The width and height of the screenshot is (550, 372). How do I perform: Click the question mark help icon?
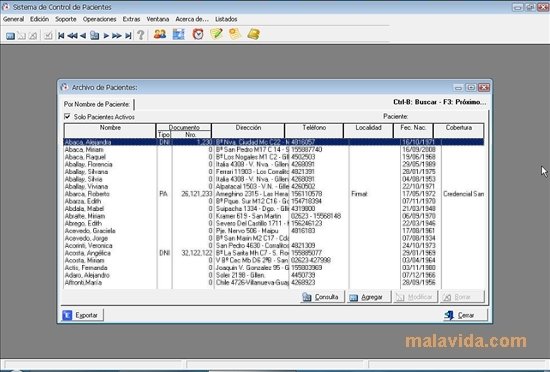point(141,35)
